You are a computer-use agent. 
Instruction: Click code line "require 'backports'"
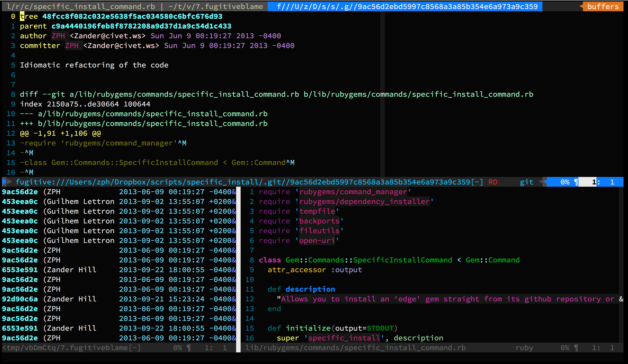pos(301,221)
